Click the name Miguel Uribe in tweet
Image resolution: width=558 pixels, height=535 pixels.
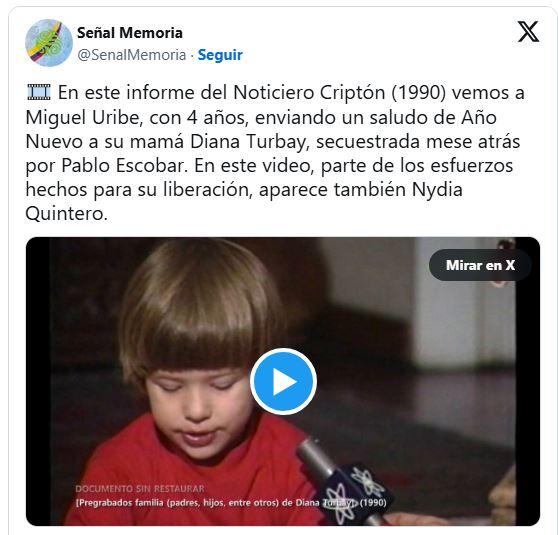coord(84,117)
